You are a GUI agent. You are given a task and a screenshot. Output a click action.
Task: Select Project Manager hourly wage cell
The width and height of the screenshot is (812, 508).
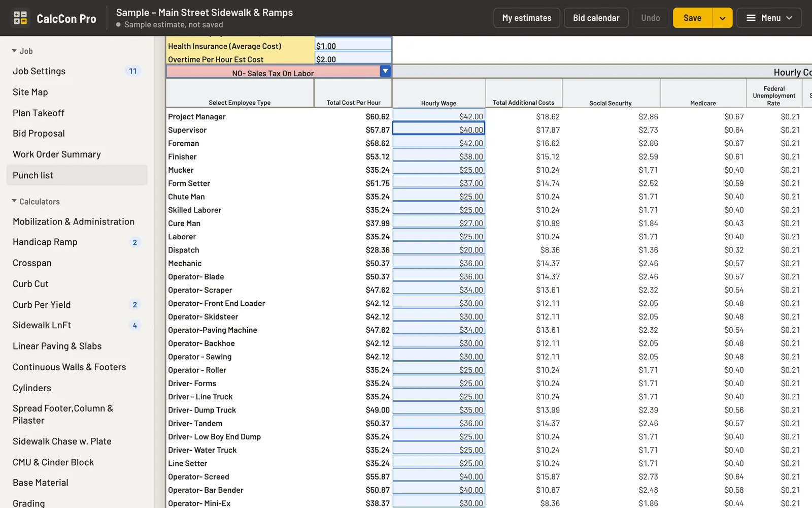tap(439, 115)
